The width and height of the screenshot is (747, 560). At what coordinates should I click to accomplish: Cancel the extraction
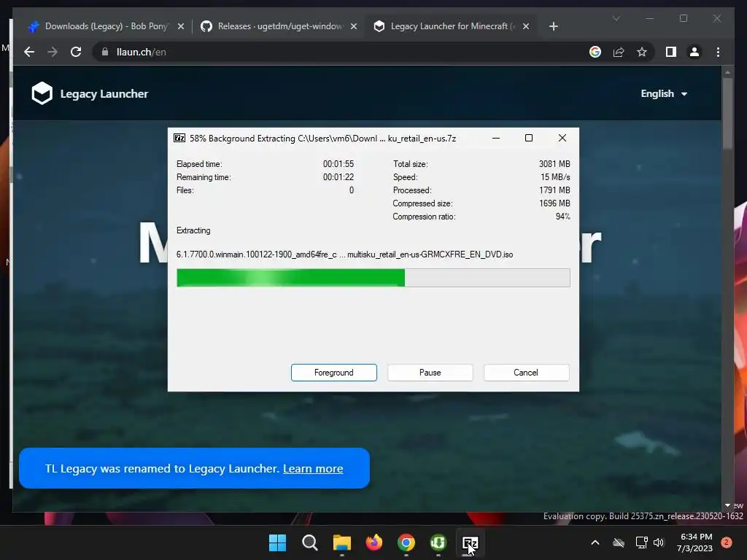527,373
